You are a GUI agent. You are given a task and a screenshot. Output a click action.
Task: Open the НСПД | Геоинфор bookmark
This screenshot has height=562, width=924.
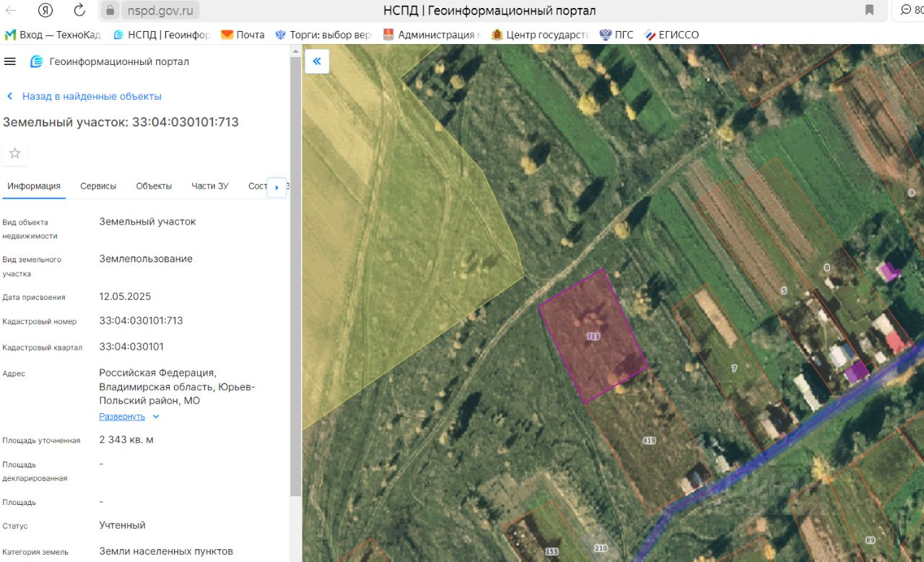162,35
